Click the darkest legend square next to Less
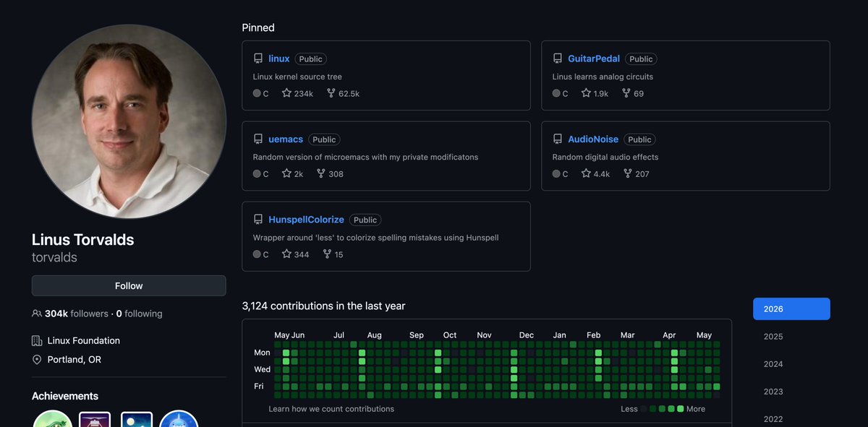Image resolution: width=868 pixels, height=427 pixels. [644, 409]
